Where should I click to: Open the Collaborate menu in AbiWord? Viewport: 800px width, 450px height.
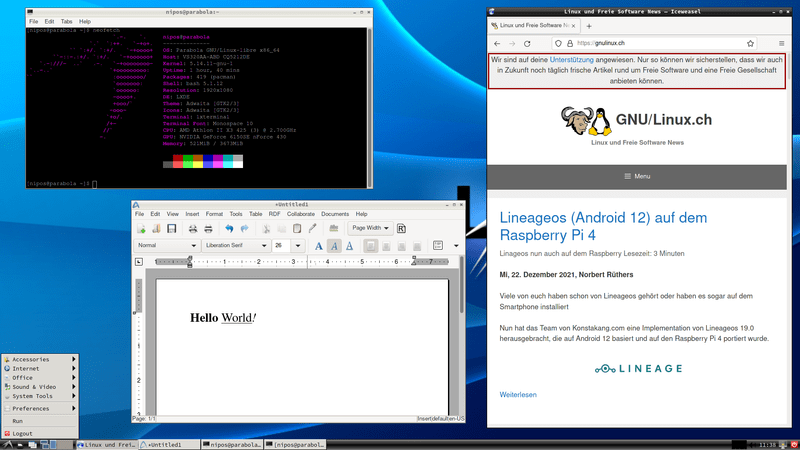click(301, 214)
